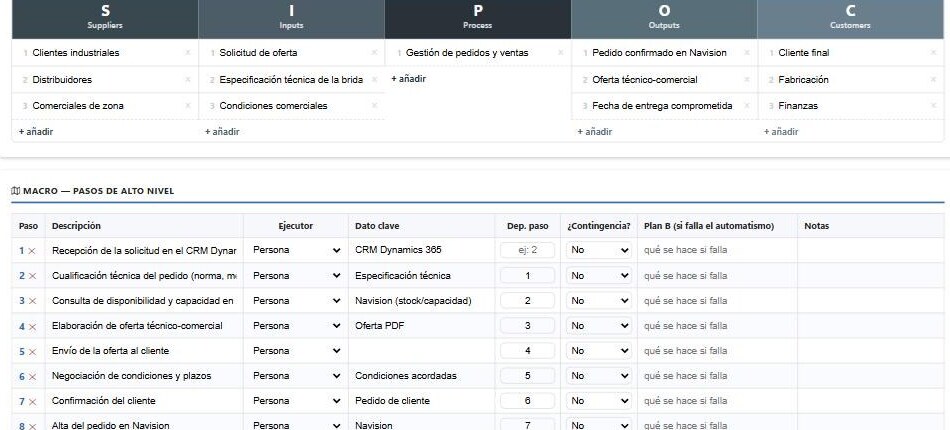Delete macro step 1 using its x icon
The width and height of the screenshot is (950, 430).
[x=33, y=250]
